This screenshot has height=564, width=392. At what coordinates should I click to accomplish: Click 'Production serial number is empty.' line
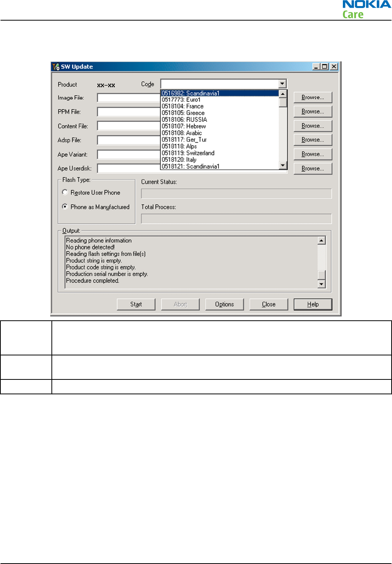(107, 274)
